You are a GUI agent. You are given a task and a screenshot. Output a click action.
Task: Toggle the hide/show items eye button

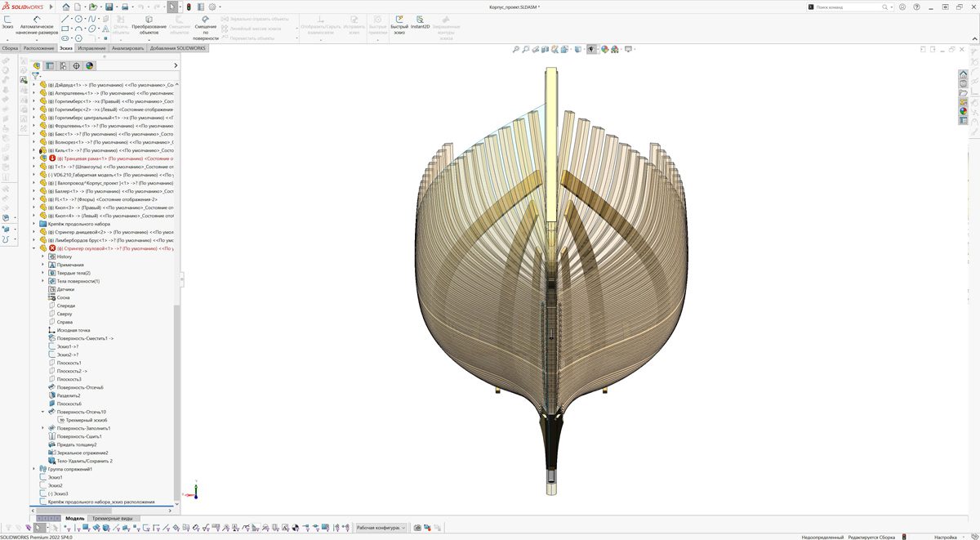591,49
